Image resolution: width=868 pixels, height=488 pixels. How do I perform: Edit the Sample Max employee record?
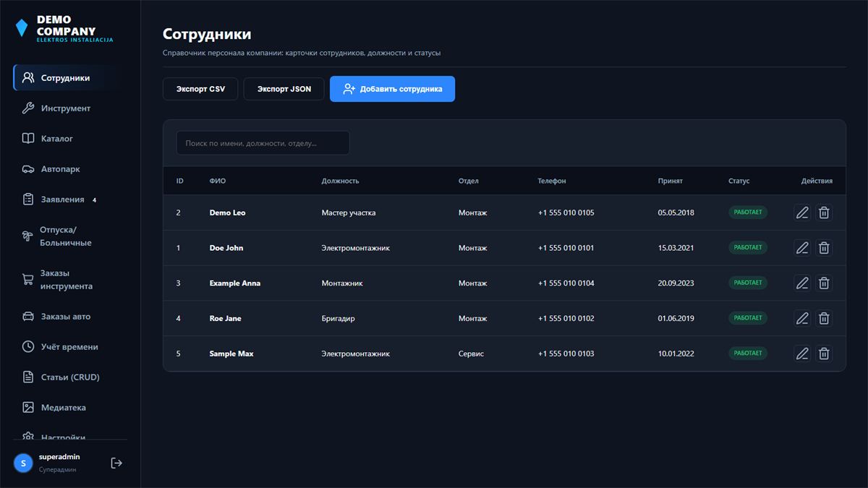pos(802,354)
